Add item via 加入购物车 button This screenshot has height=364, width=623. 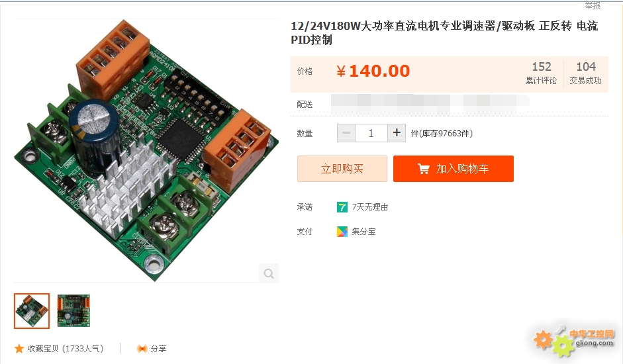454,169
